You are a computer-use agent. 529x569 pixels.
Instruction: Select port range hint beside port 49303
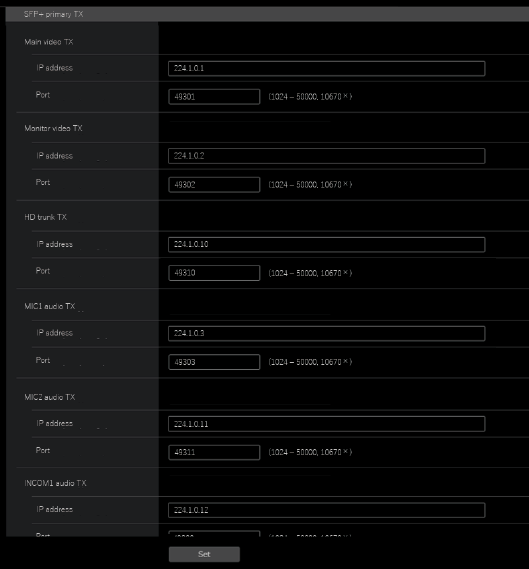310,362
